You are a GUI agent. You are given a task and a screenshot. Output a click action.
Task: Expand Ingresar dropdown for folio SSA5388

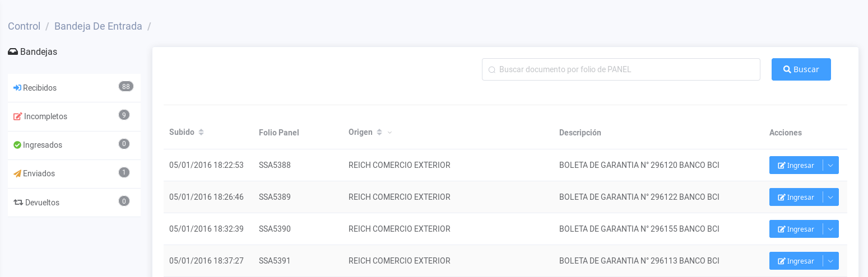pyautogui.click(x=830, y=165)
